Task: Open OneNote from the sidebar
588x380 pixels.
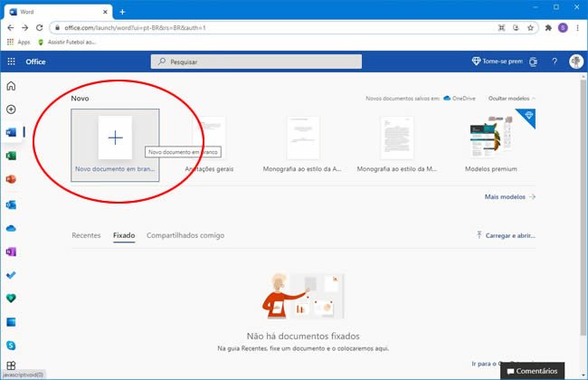Action: [11, 252]
